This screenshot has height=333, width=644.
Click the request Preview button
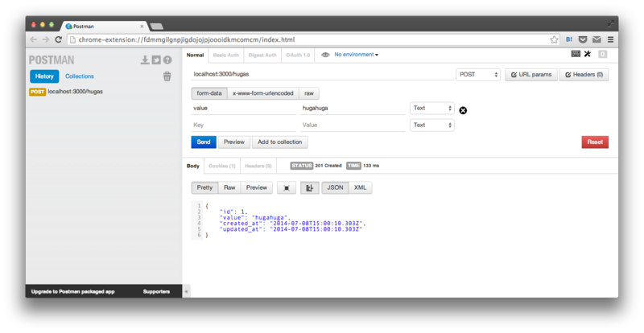click(234, 142)
